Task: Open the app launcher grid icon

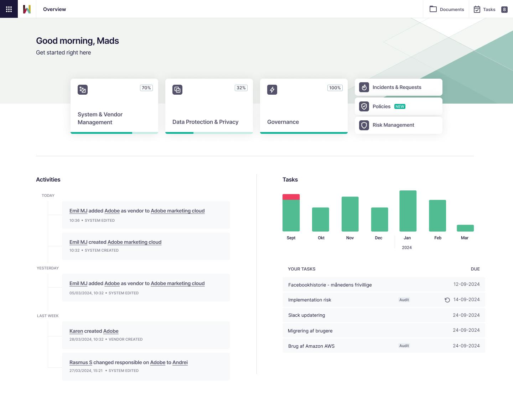Action: (x=9, y=9)
